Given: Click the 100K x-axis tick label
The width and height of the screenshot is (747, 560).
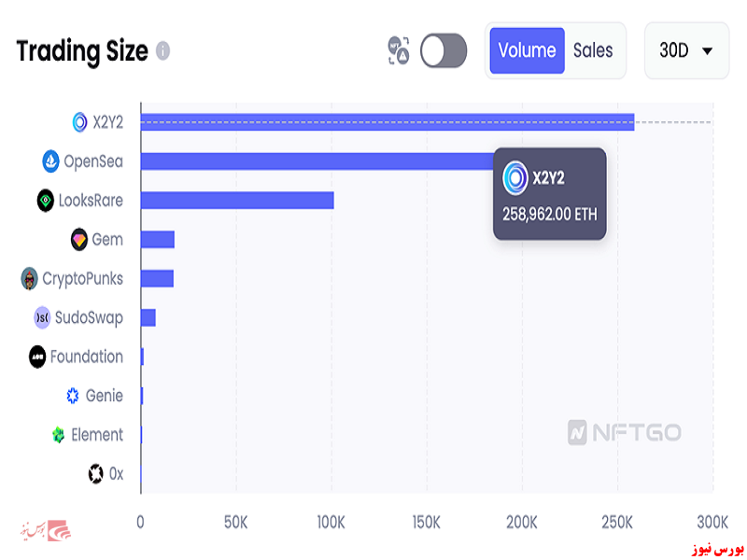Looking at the screenshot, I should [331, 523].
